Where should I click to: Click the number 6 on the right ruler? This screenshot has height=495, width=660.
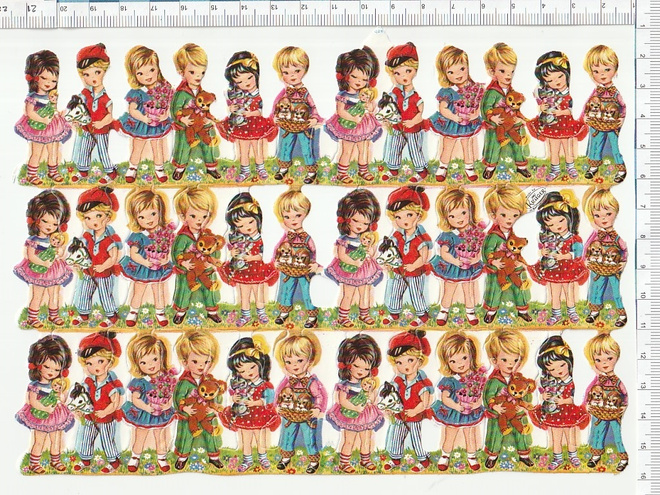tap(643, 176)
